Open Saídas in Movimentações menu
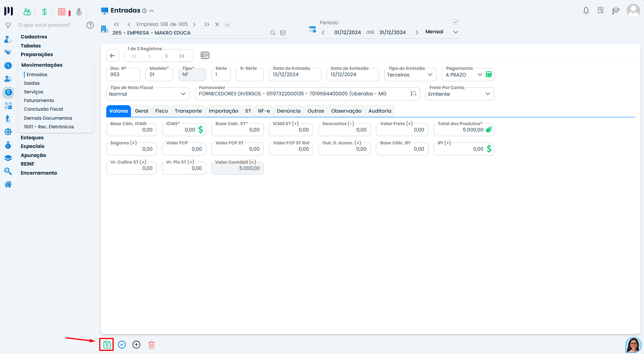The height and width of the screenshot is (354, 644). point(32,83)
